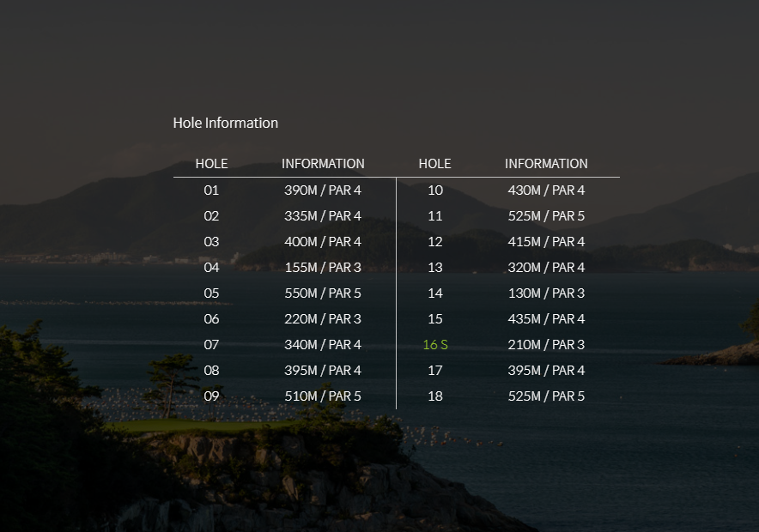Viewport: 759px width, 532px height.
Task: Click the 550M / PAR 5 cell
Action: (x=323, y=293)
